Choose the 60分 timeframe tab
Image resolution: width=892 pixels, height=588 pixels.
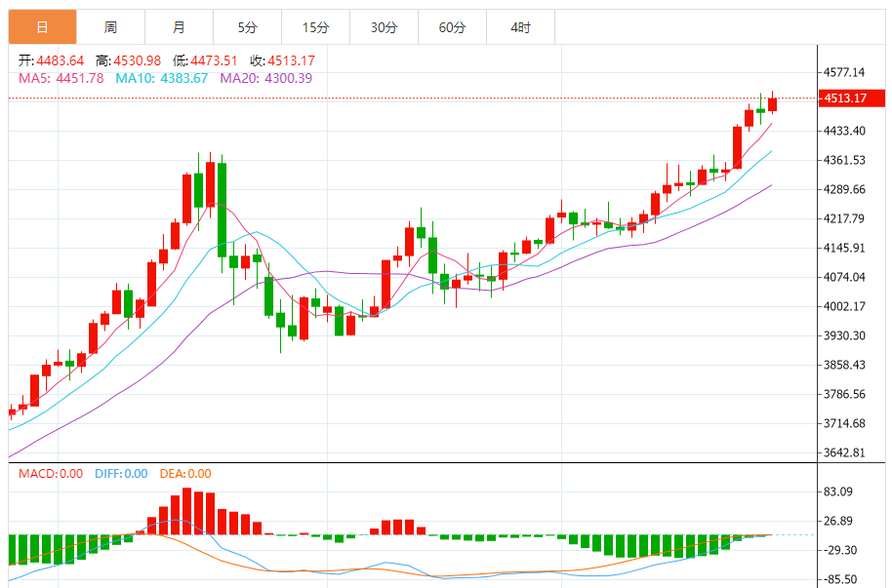point(452,27)
